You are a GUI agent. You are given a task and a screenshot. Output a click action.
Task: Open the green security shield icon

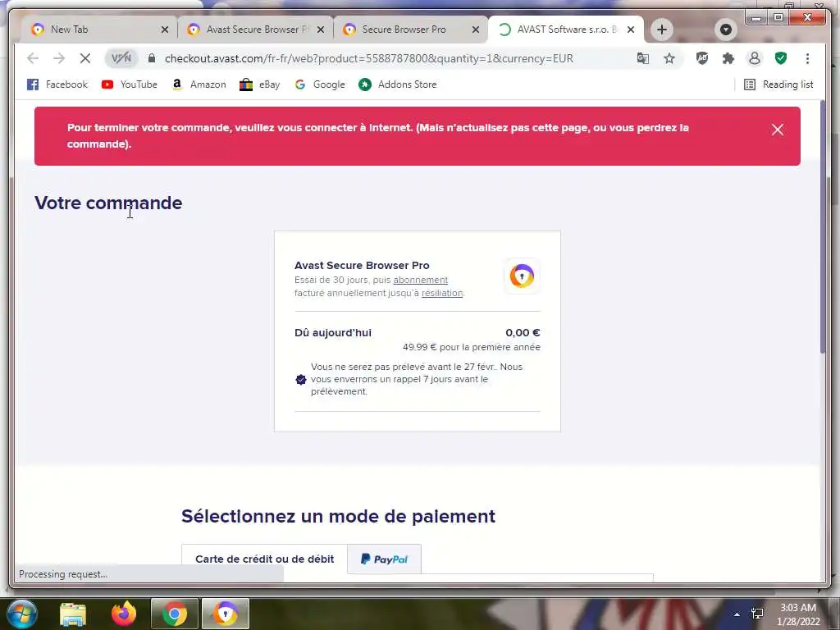coord(781,58)
